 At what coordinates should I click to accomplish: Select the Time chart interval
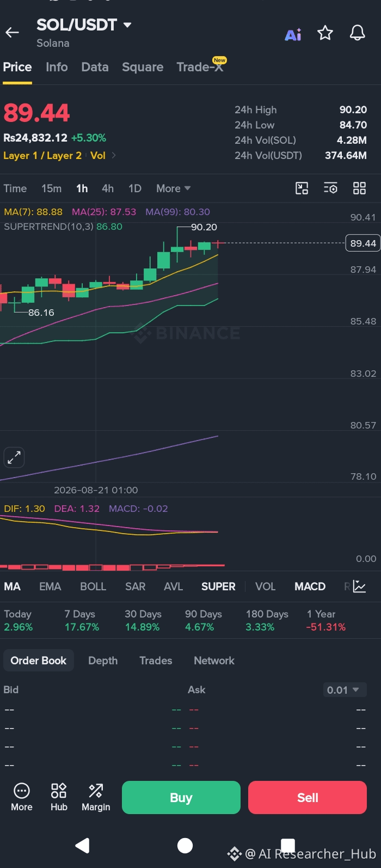15,188
